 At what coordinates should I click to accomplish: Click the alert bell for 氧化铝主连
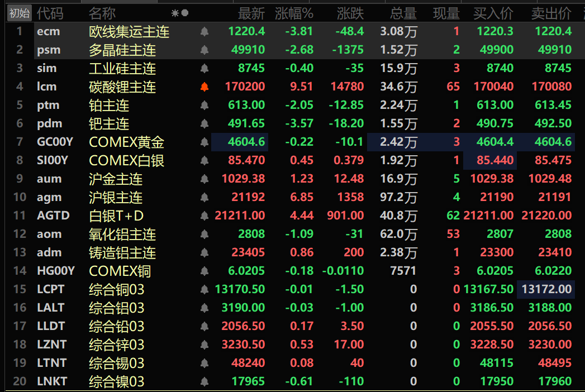[204, 235]
